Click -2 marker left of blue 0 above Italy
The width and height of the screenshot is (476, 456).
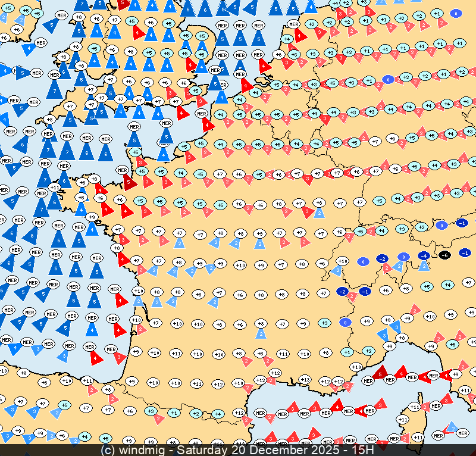click(383, 258)
